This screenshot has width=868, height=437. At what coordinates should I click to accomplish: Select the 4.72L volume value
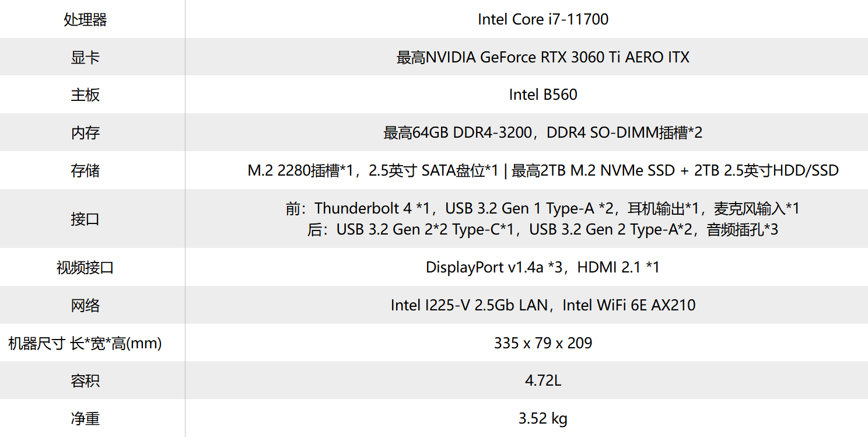tap(543, 381)
